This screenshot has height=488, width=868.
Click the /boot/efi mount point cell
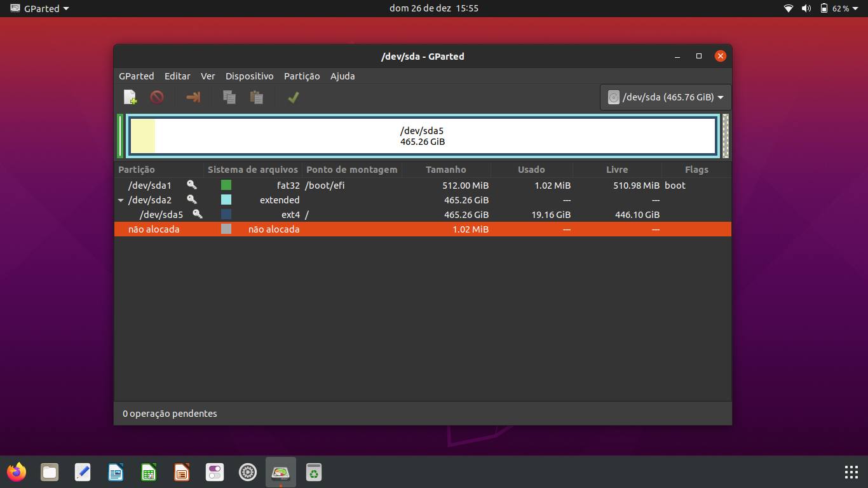pyautogui.click(x=325, y=186)
